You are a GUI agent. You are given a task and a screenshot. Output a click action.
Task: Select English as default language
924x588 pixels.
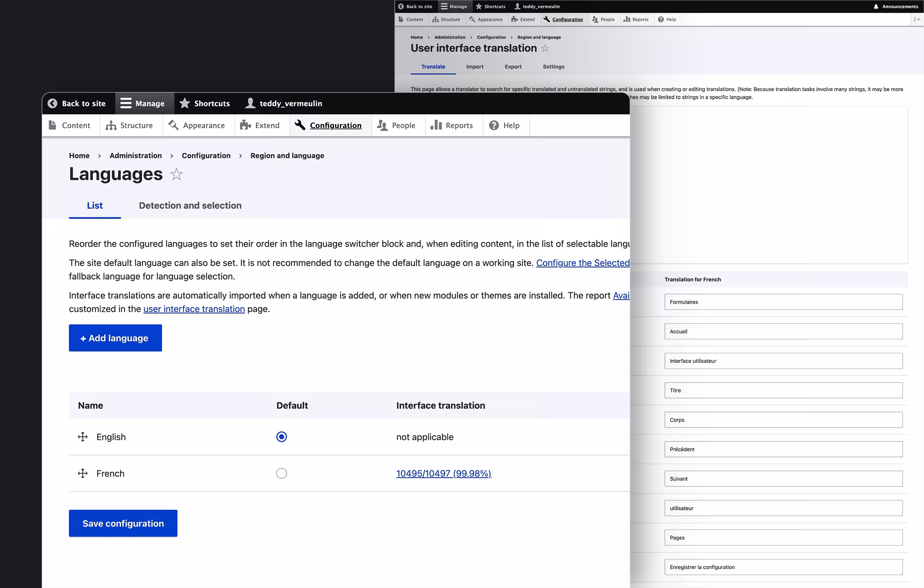click(281, 437)
